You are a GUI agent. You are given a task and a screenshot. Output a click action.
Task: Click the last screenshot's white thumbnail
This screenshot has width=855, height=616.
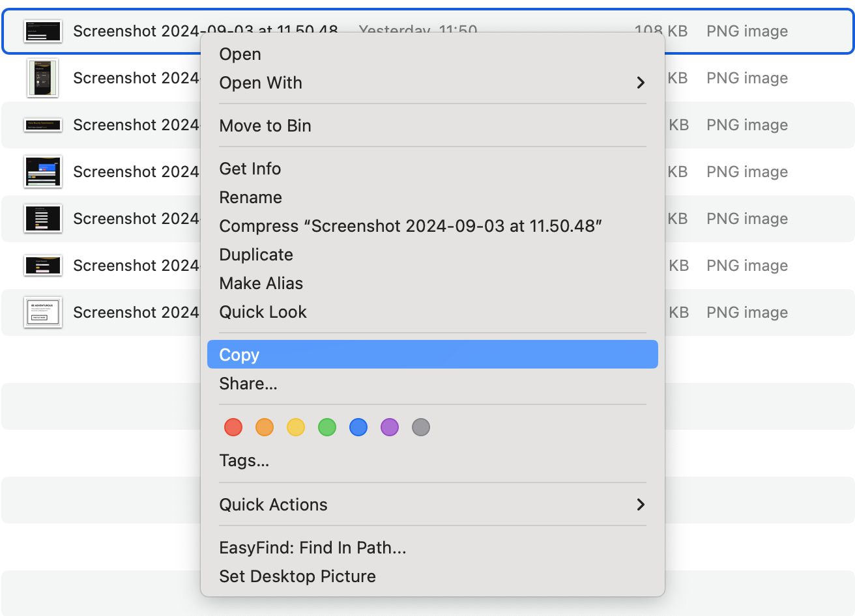pos(43,313)
